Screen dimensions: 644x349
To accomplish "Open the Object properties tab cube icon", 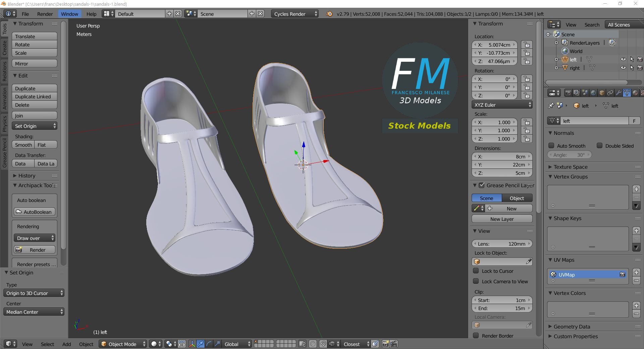I will coord(602,93).
